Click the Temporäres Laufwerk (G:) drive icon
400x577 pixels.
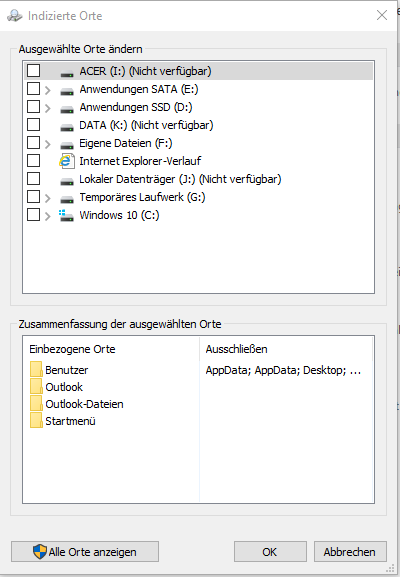[67, 199]
